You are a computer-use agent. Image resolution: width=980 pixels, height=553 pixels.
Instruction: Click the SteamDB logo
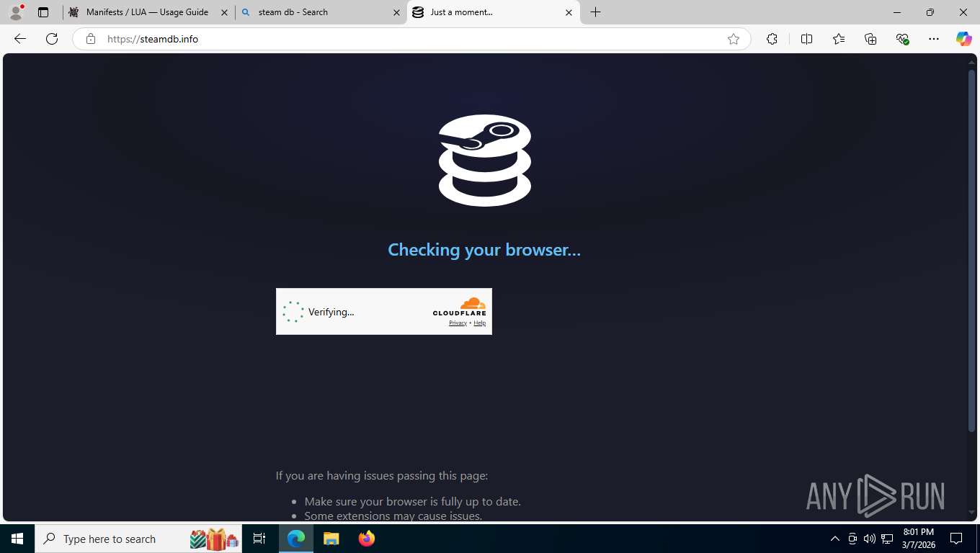485,161
